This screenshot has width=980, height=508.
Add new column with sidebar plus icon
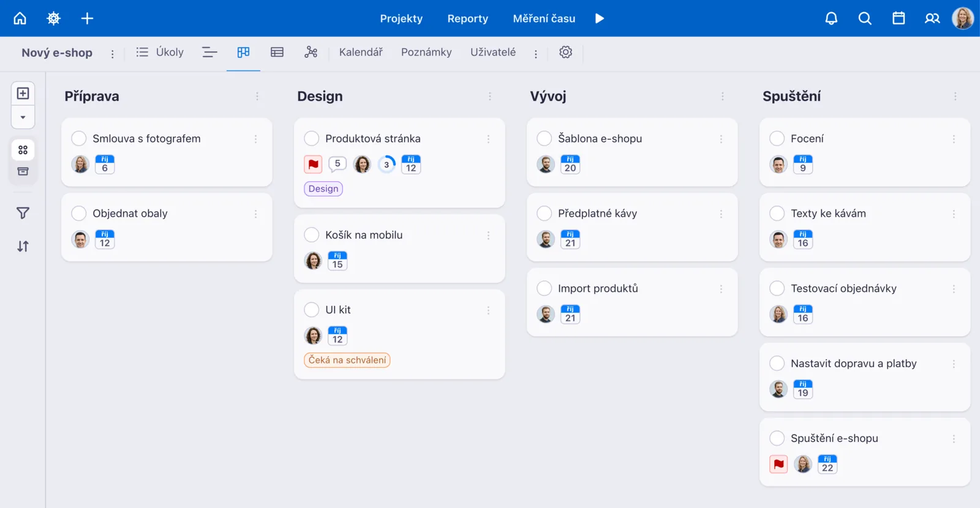click(x=23, y=93)
